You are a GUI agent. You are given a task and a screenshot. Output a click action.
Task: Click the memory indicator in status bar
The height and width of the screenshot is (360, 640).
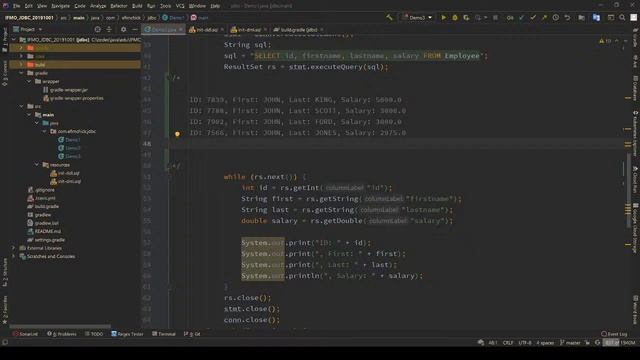click(x=620, y=342)
